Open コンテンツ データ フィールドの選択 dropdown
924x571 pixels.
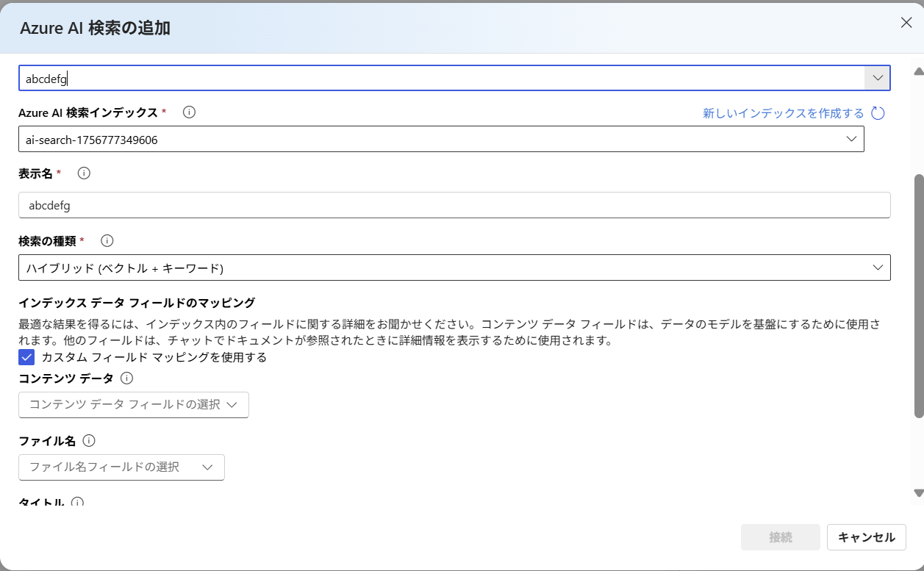(x=134, y=405)
